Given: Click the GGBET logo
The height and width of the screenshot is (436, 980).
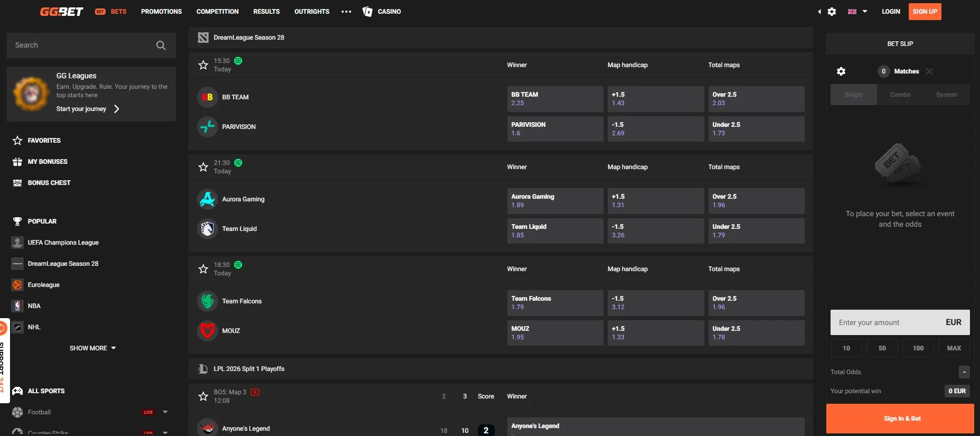Looking at the screenshot, I should pos(61,12).
